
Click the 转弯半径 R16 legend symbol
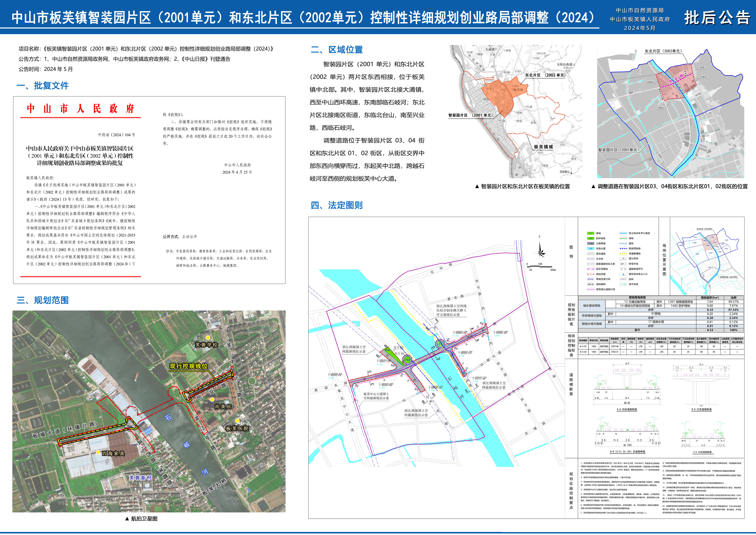coord(623,264)
